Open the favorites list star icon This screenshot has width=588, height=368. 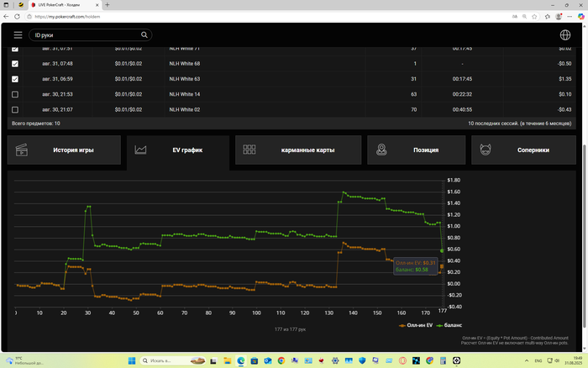point(548,17)
